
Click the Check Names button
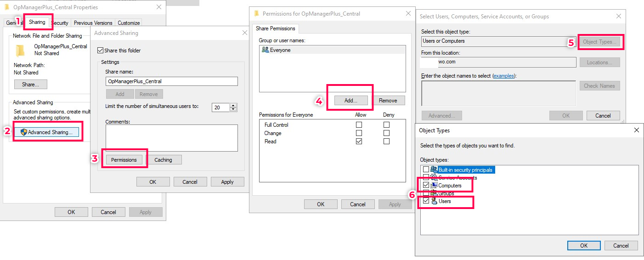click(x=600, y=86)
